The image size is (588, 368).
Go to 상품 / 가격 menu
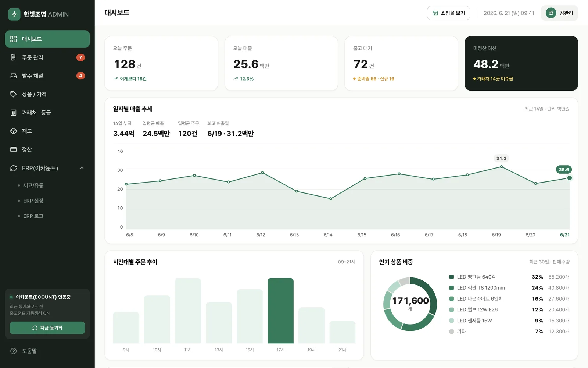[x=47, y=94]
